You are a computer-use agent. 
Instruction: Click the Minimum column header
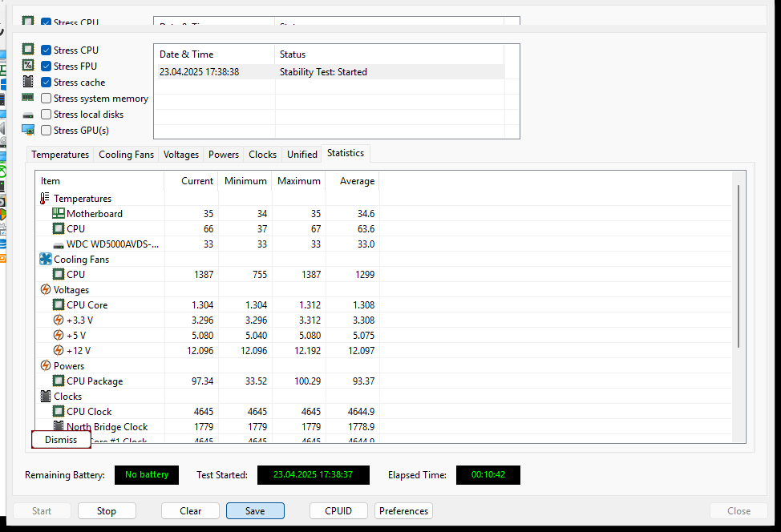245,181
